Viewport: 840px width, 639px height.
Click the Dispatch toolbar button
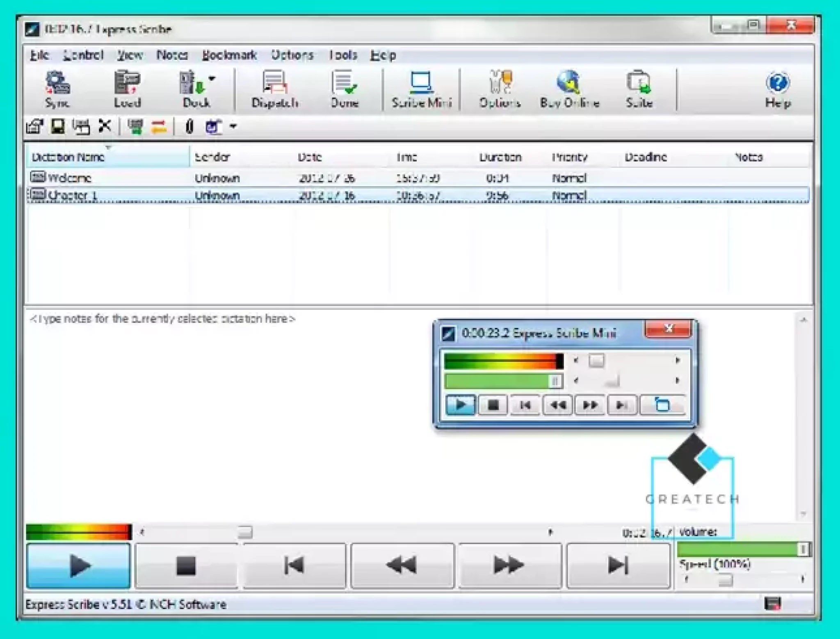point(274,89)
